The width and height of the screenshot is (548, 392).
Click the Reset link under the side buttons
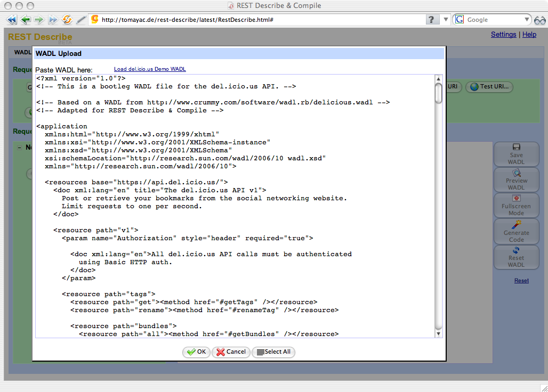pos(521,281)
